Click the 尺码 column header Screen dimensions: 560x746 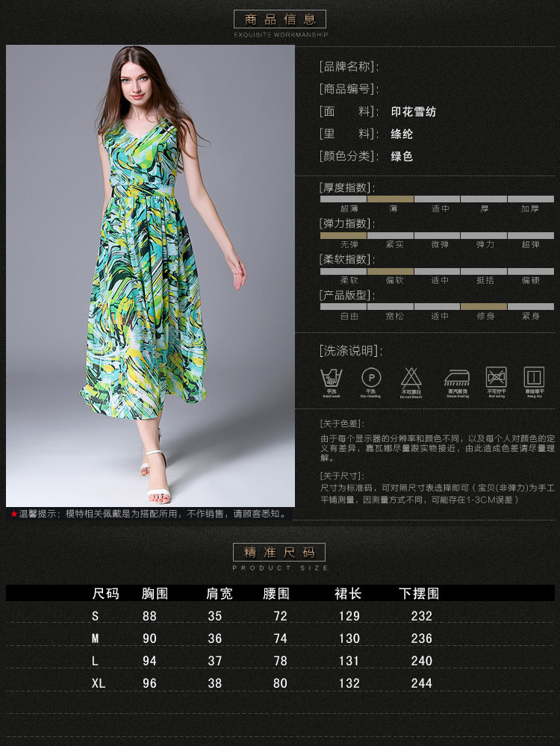point(105,594)
